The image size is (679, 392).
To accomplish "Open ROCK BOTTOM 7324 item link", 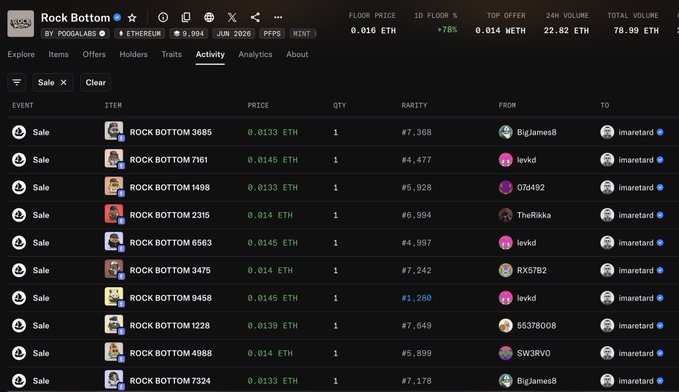I will tap(170, 381).
